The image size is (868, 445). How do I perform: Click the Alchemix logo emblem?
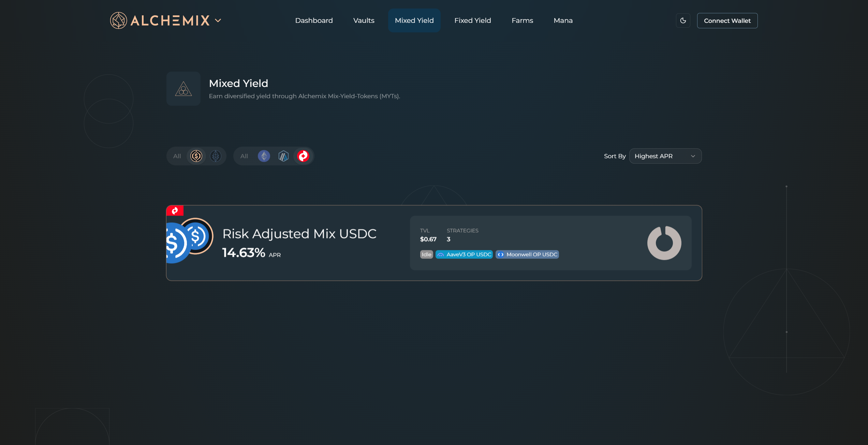(x=118, y=20)
